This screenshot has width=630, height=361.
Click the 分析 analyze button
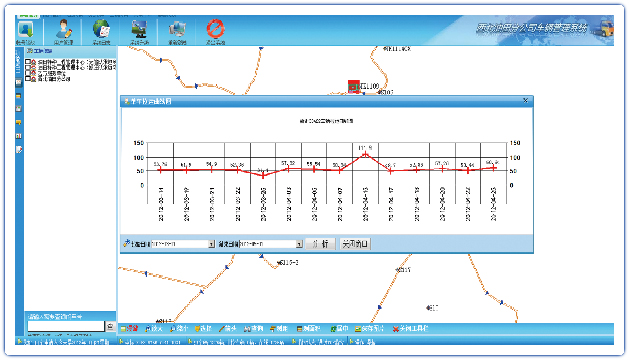click(x=320, y=244)
